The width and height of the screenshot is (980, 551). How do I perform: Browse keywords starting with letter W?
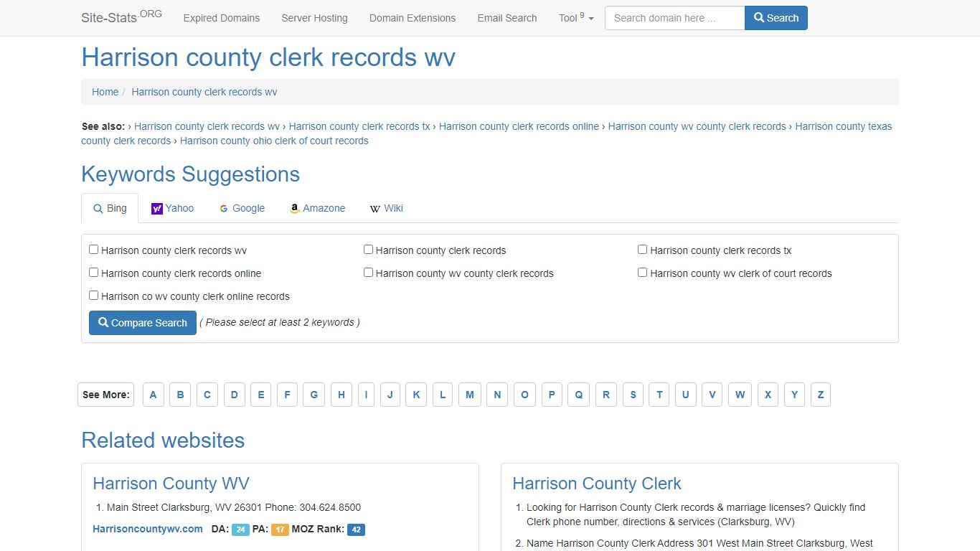[740, 395]
